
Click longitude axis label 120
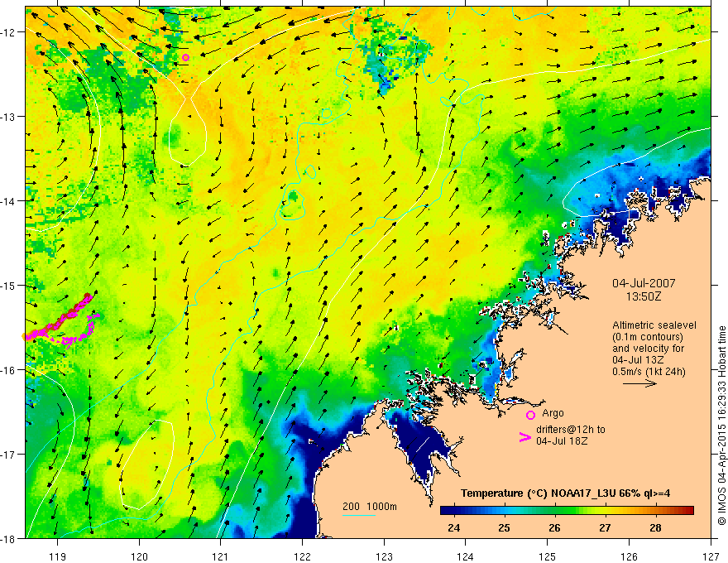[139, 556]
